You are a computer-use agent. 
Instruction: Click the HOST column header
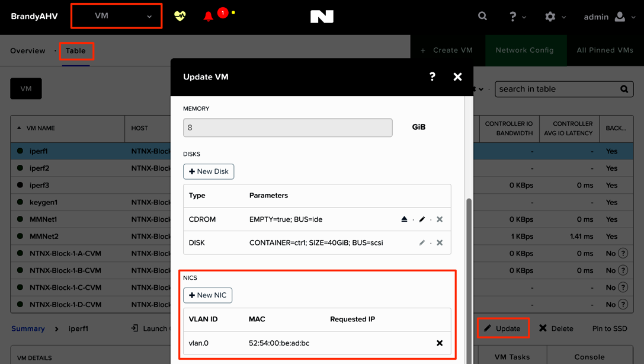(x=140, y=128)
